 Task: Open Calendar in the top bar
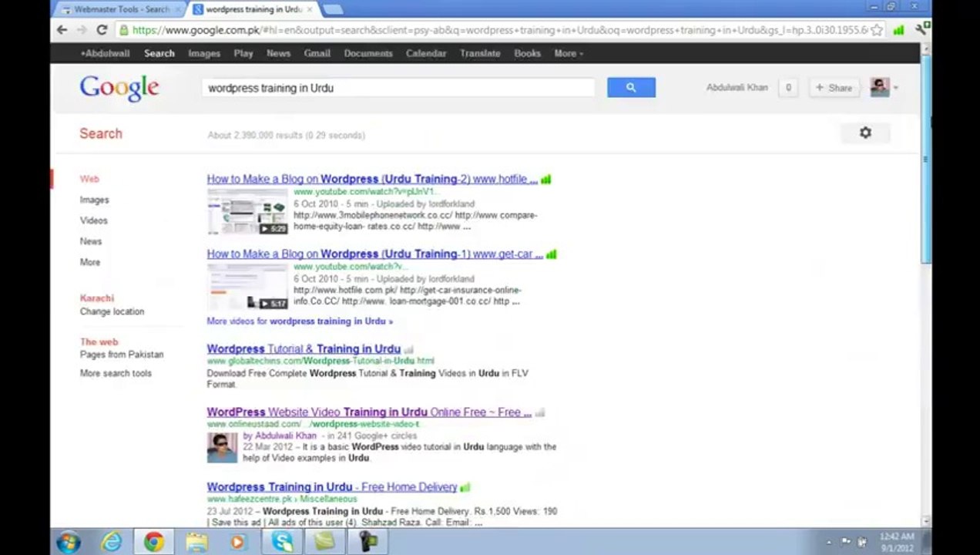(x=426, y=53)
